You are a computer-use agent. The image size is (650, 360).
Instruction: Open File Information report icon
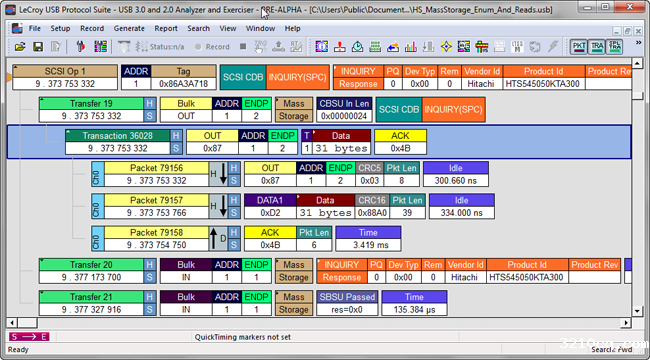(x=321, y=47)
